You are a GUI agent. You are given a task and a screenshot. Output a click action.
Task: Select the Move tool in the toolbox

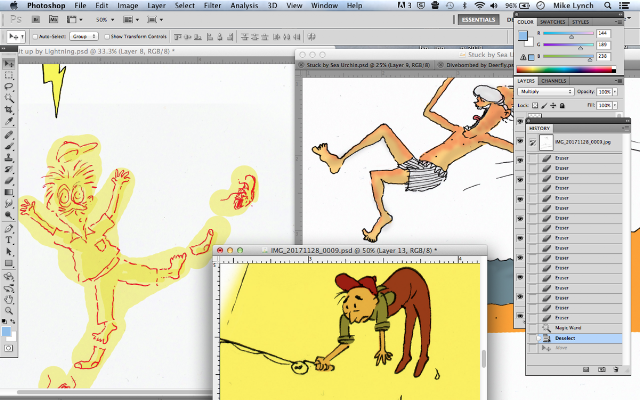[9, 63]
